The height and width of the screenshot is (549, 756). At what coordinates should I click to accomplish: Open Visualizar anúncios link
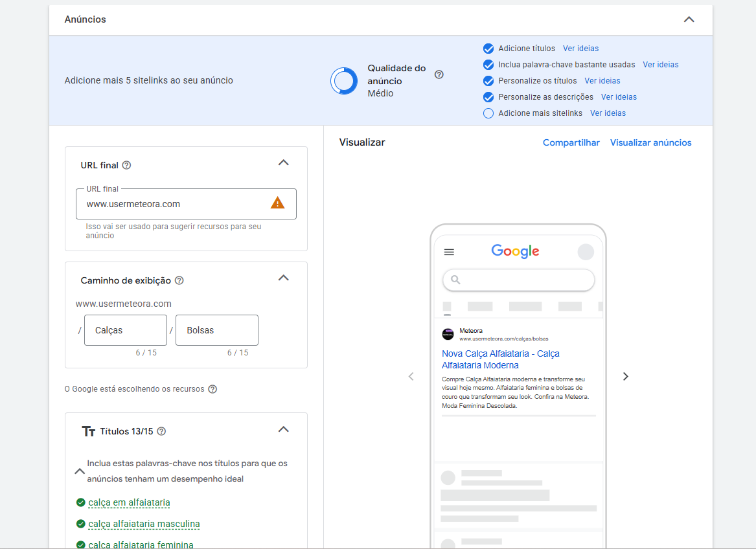(x=650, y=142)
